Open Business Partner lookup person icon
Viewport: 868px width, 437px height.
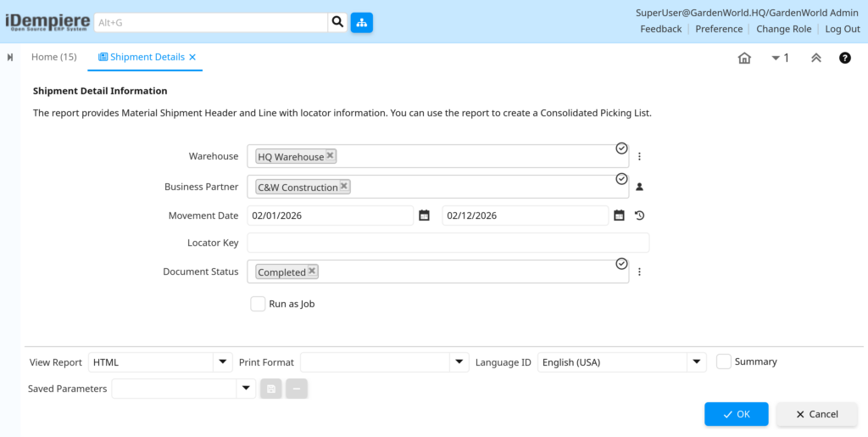click(639, 188)
